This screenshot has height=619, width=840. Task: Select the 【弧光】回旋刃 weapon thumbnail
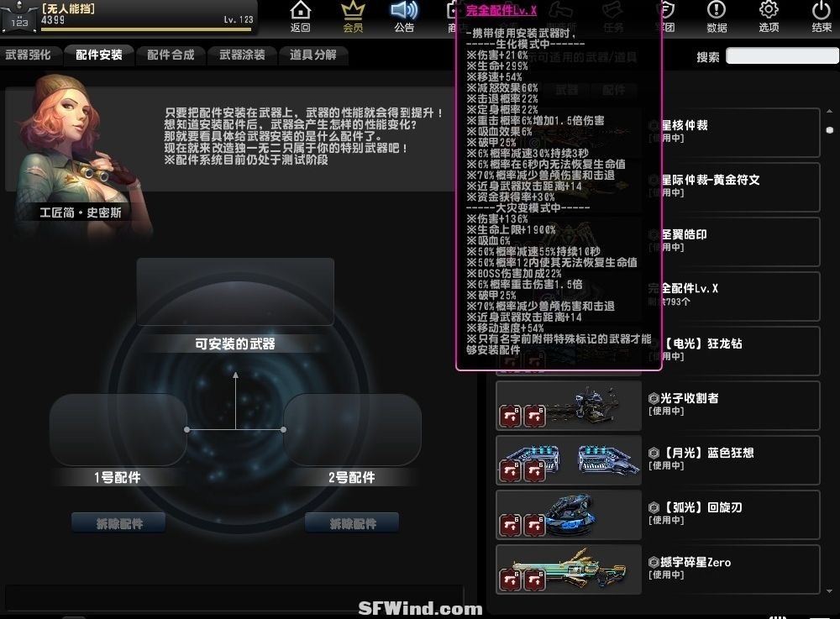click(569, 515)
